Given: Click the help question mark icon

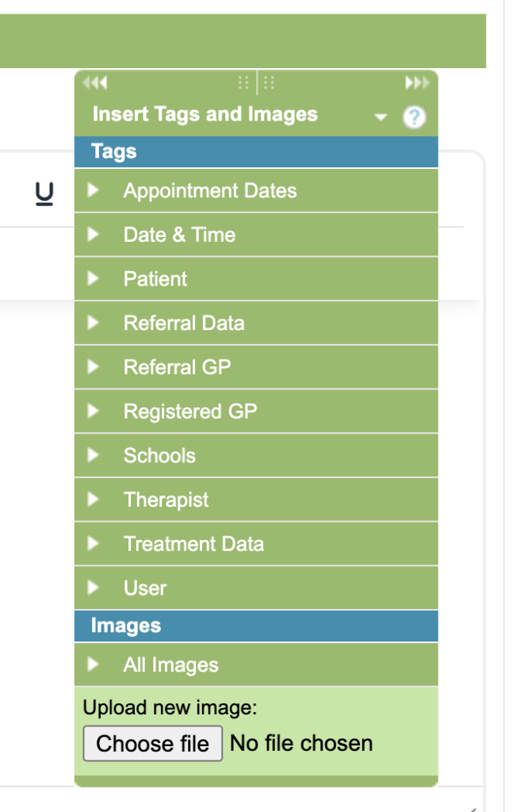Looking at the screenshot, I should [x=414, y=118].
